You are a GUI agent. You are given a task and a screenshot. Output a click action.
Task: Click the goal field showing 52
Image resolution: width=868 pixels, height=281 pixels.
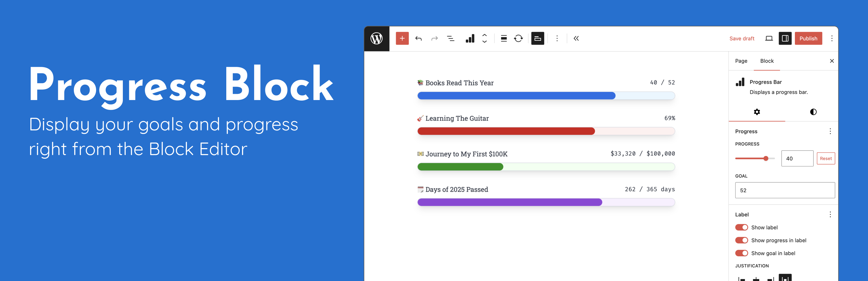pos(785,190)
